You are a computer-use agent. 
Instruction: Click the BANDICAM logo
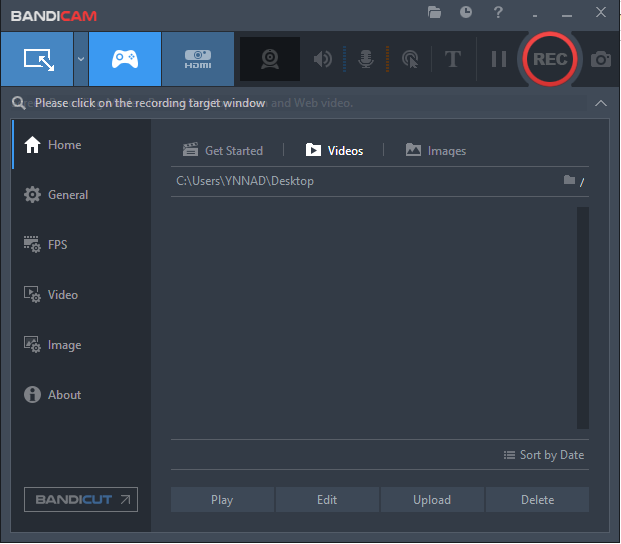pyautogui.click(x=54, y=16)
